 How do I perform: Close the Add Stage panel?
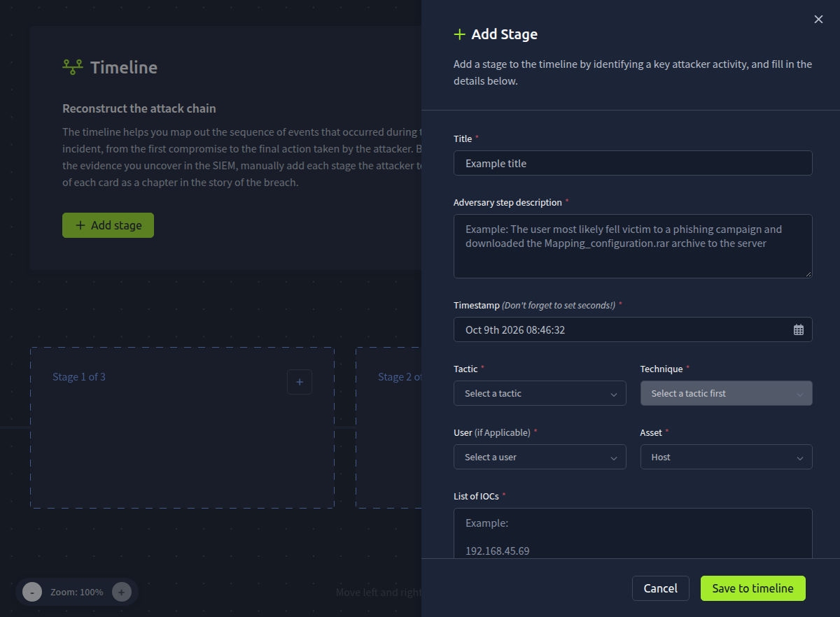pos(818,20)
